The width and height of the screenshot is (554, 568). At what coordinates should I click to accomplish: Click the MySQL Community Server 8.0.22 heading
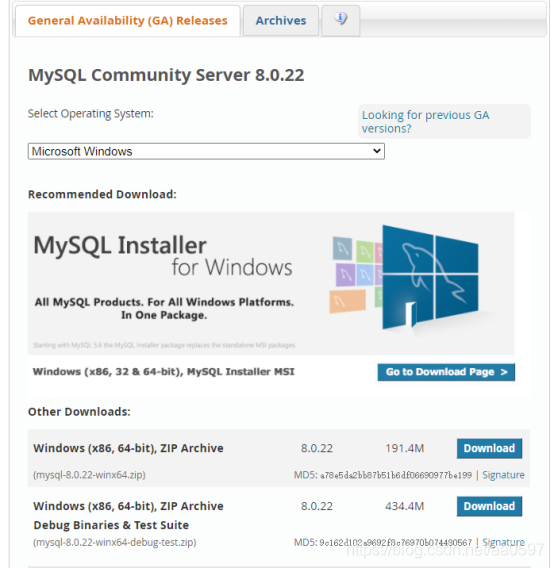166,75
